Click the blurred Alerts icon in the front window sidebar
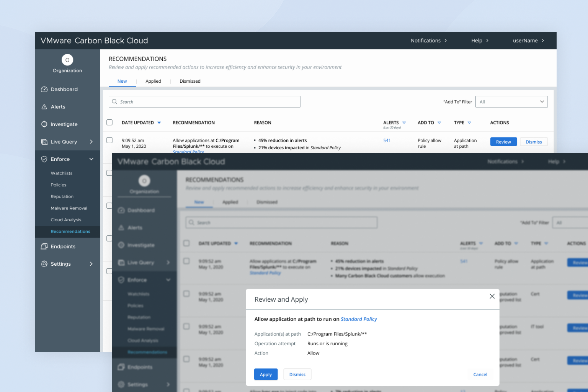This screenshot has width=588, height=392. (121, 228)
